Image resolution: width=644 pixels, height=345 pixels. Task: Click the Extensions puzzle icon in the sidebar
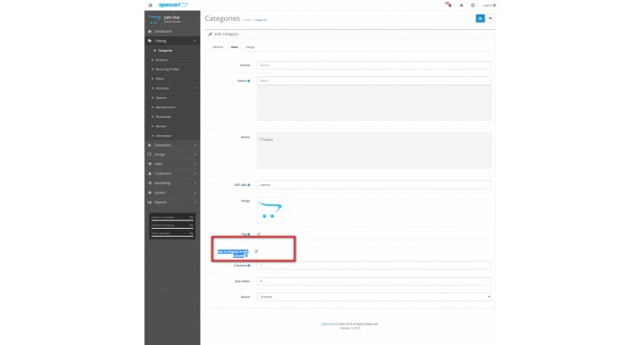click(x=150, y=145)
